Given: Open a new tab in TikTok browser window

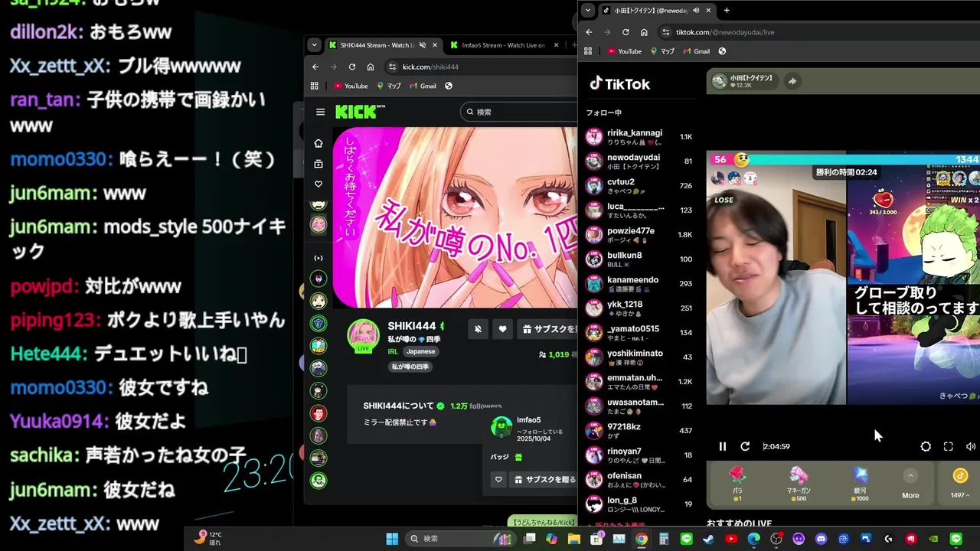Looking at the screenshot, I should click(727, 10).
